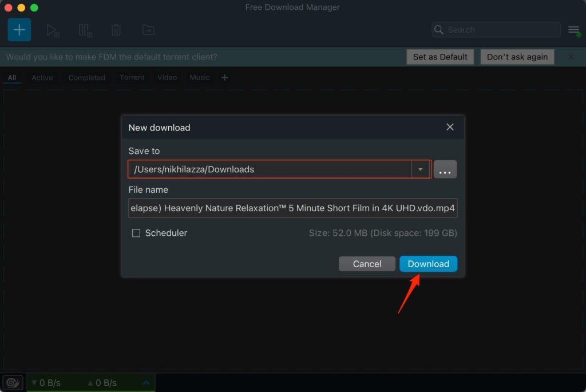Switch to the Completed tab
This screenshot has height=392, width=586.
[x=86, y=77]
